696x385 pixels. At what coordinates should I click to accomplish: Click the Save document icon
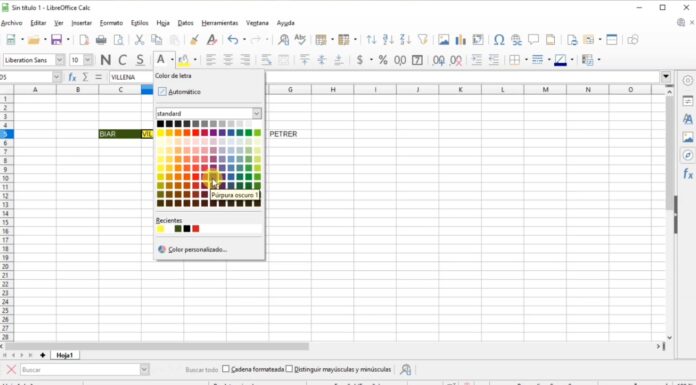[x=56, y=40]
